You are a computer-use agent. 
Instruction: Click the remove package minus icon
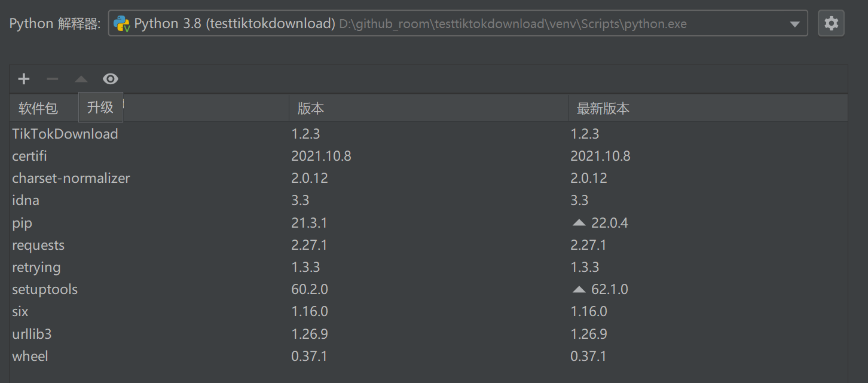[52, 78]
